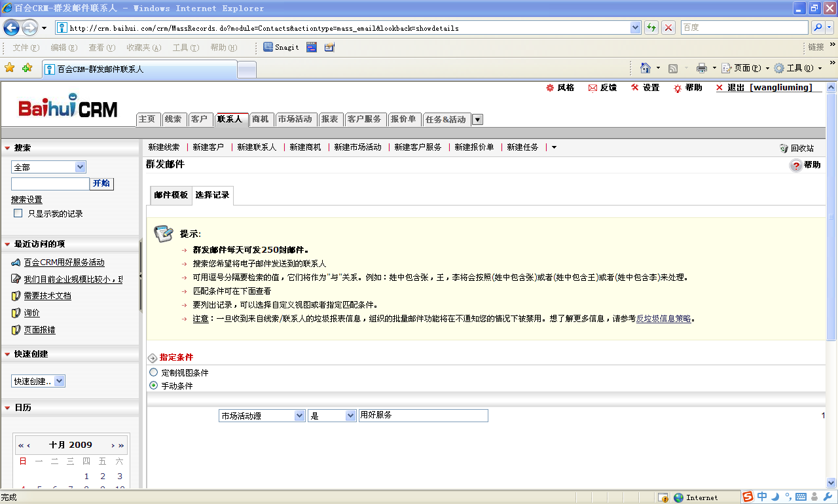Open the 全部 search category dropdown
The height and width of the screenshot is (504, 838).
coord(81,167)
